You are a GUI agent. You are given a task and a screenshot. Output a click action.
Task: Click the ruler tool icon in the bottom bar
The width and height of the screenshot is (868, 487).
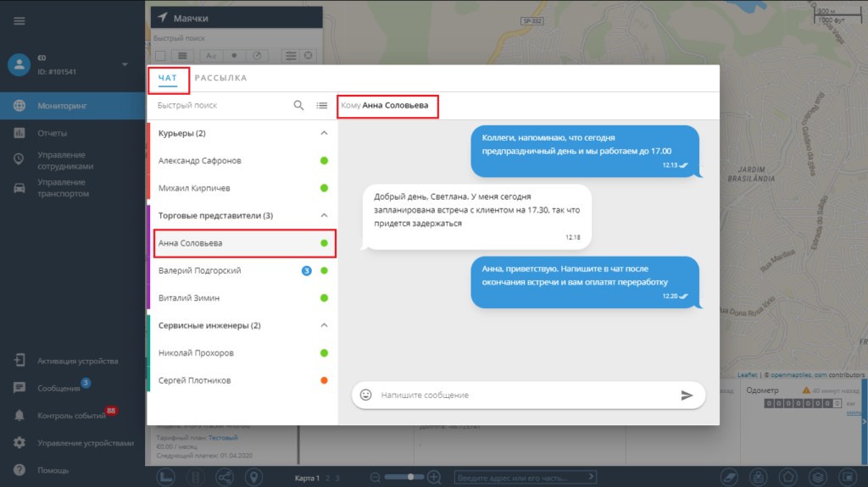[x=166, y=477]
